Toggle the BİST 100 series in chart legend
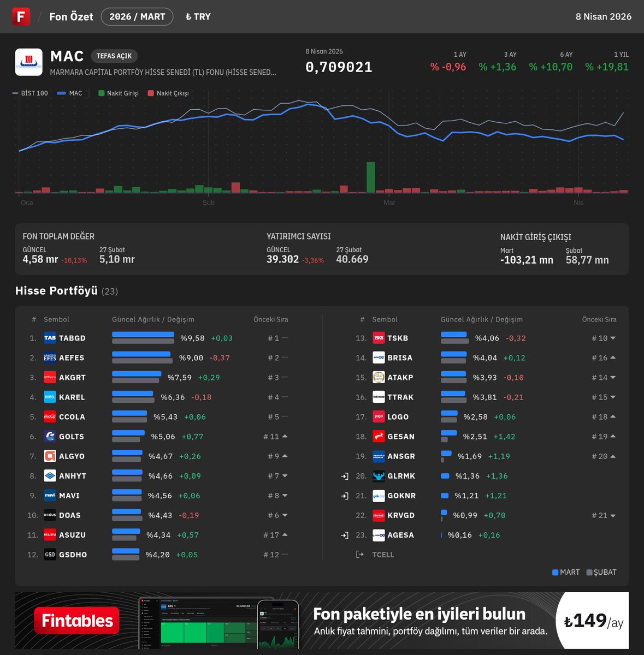 [29, 93]
